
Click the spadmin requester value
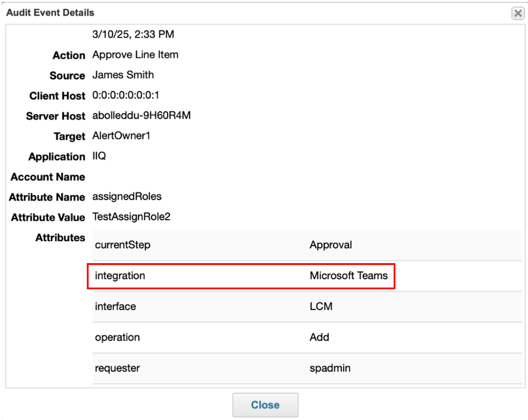tap(330, 368)
